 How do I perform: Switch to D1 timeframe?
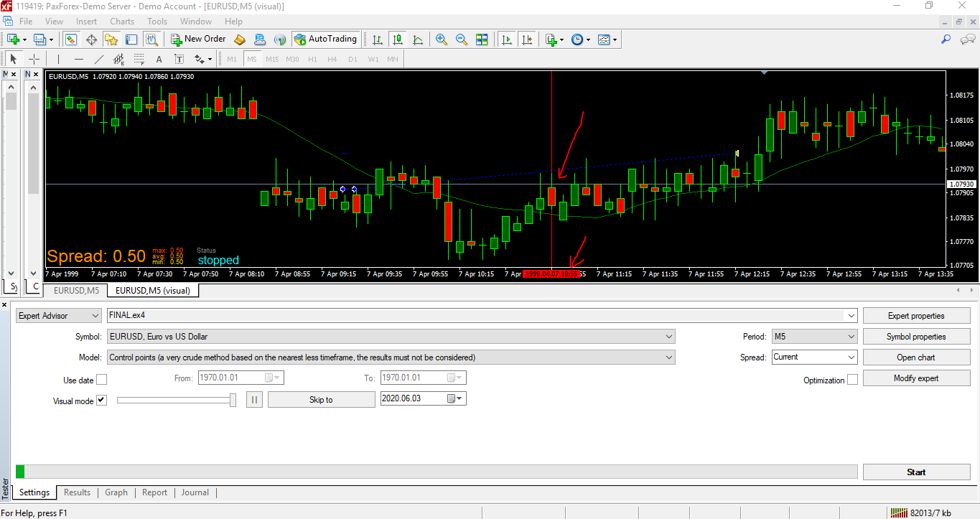point(353,59)
